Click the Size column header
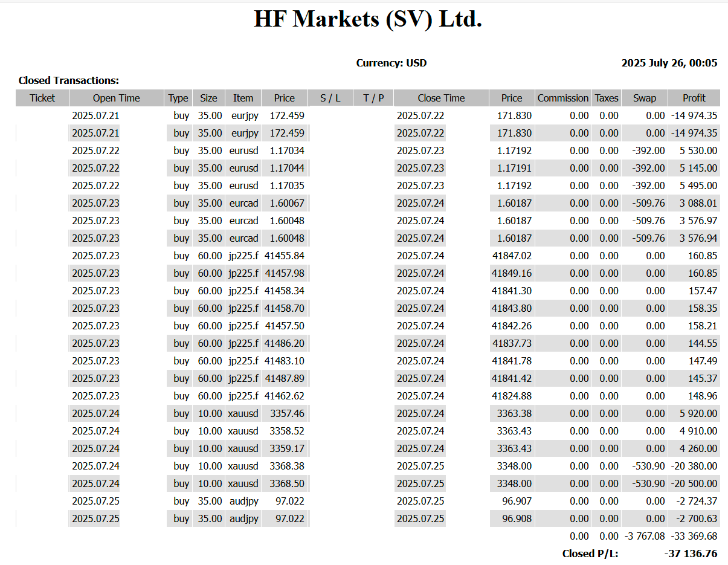The height and width of the screenshot is (565, 728). pos(208,98)
